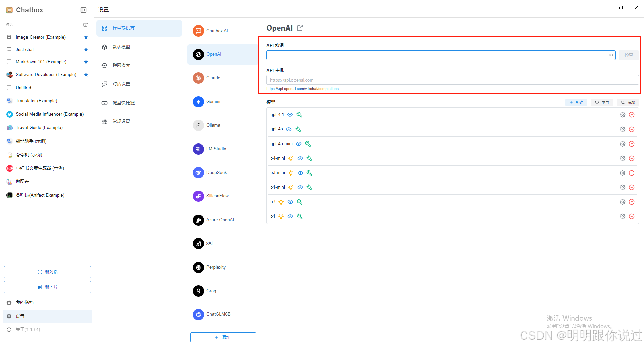The width and height of the screenshot is (644, 346).
Task: Select the 对话设置 settings tab
Action: point(139,84)
